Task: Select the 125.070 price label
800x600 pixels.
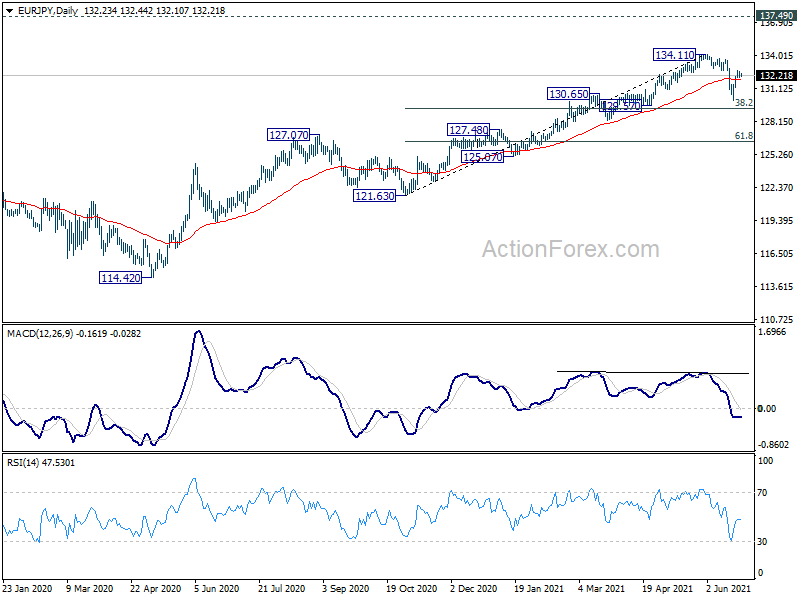Action: coord(483,157)
